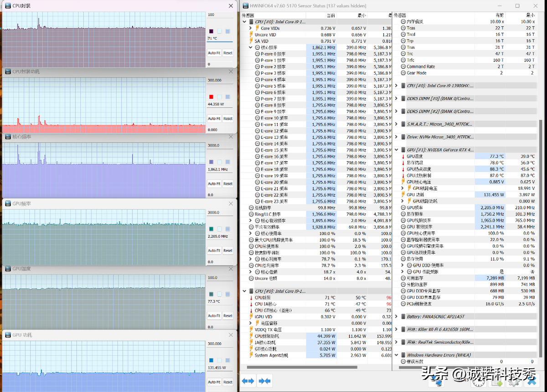Click the 核心频率 graph window title icon
The image size is (547, 392).
click(8, 137)
